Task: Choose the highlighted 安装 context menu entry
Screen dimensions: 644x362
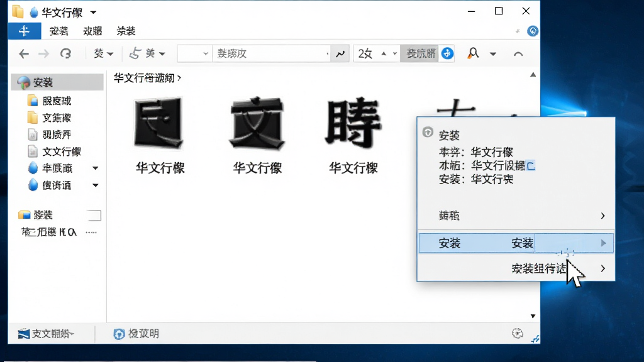Action: point(516,243)
